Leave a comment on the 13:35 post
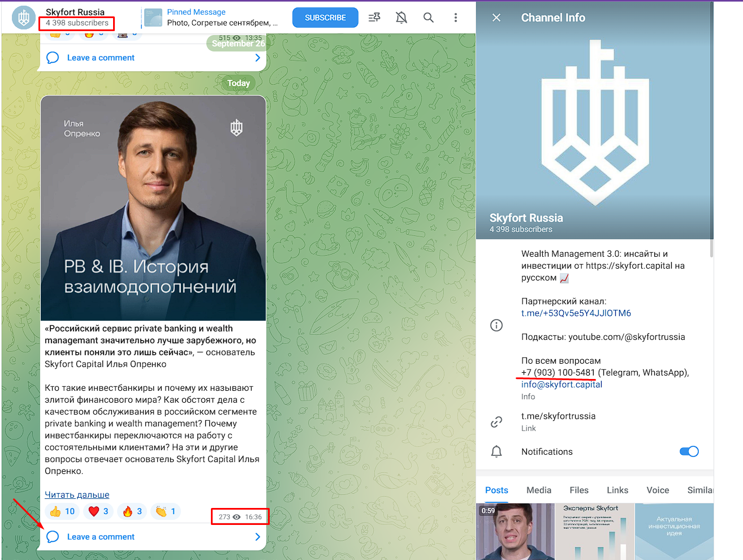The height and width of the screenshot is (560, 743). coord(101,58)
